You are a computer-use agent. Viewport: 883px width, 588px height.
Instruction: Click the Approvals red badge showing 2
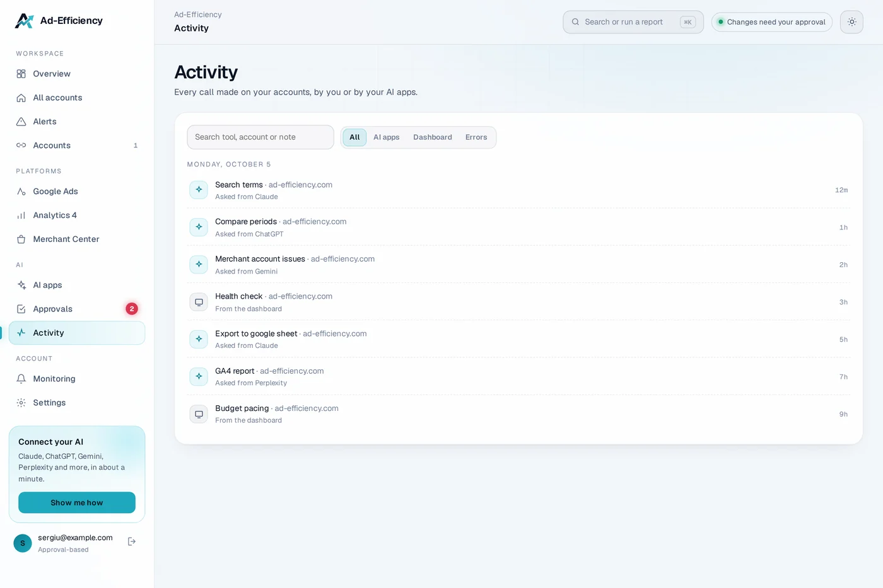click(x=132, y=309)
